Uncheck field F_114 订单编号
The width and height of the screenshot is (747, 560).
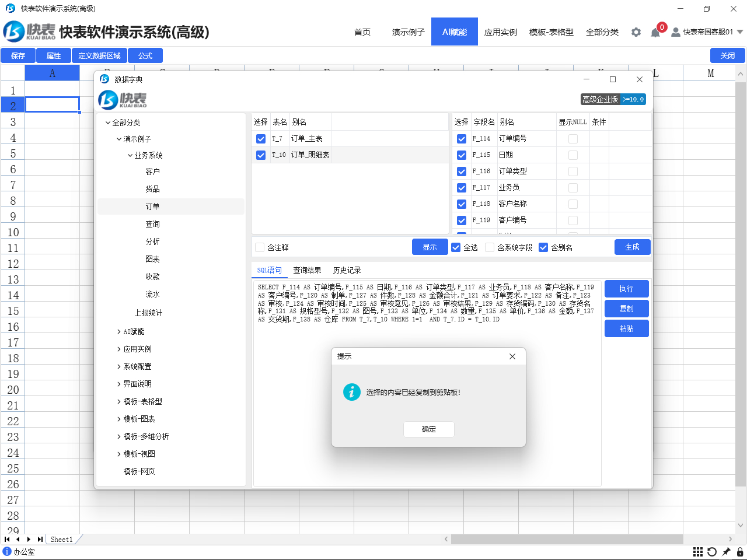[x=462, y=139]
